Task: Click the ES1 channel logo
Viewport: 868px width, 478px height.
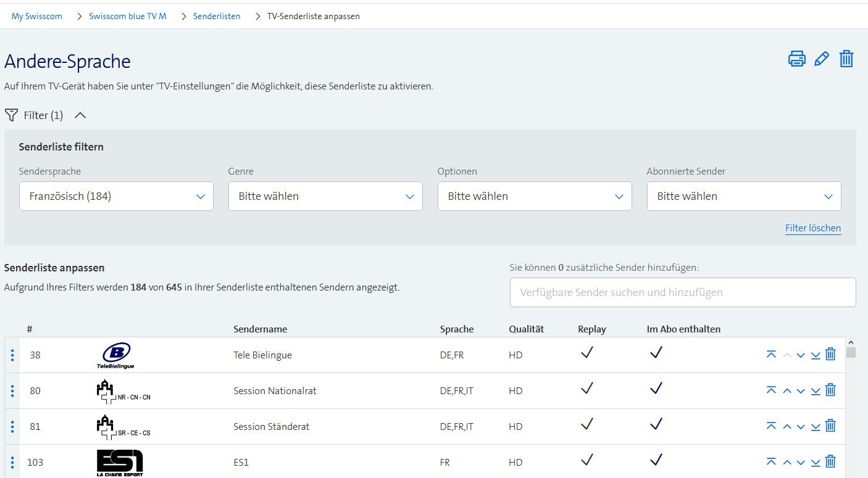Action: [x=120, y=463]
